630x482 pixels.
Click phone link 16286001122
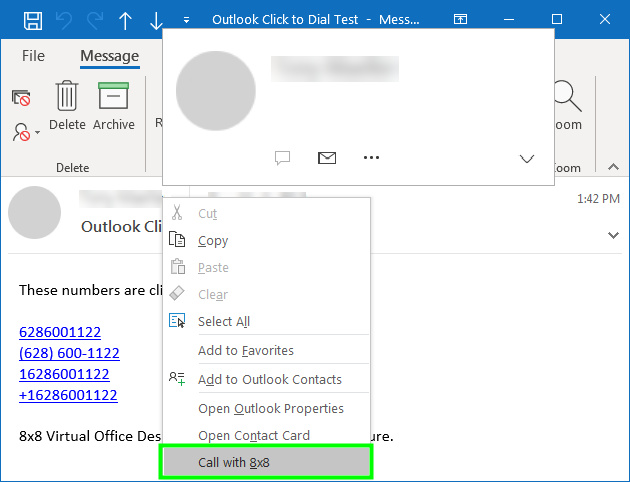tap(64, 374)
